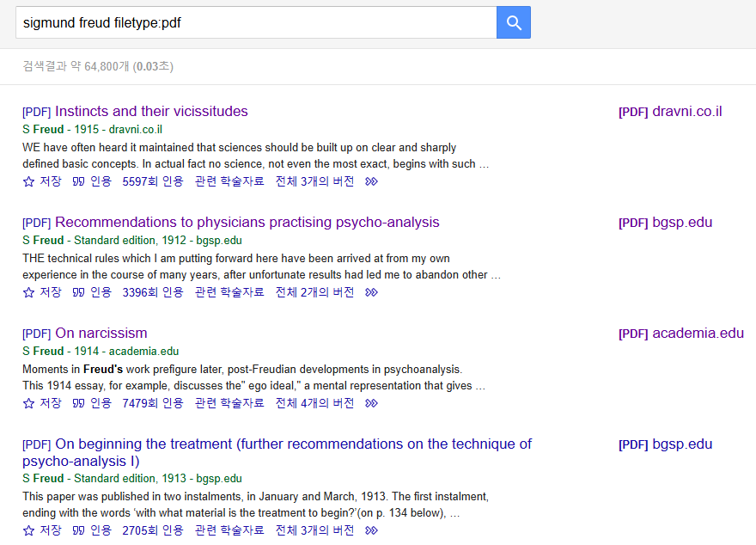This screenshot has height=545, width=756.
Task: Click S Freud author on the 1913 result
Action: [43, 479]
